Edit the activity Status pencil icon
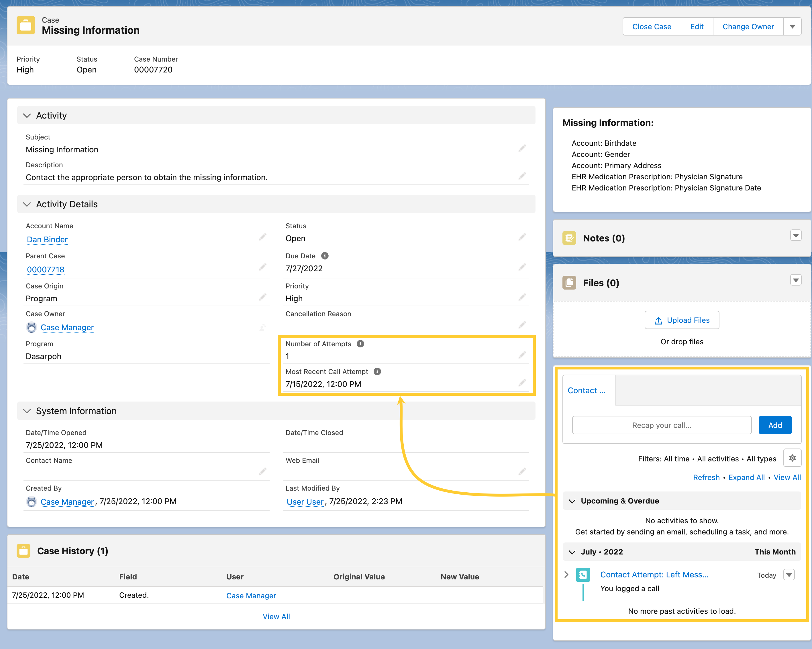The width and height of the screenshot is (812, 649). pyautogui.click(x=522, y=237)
